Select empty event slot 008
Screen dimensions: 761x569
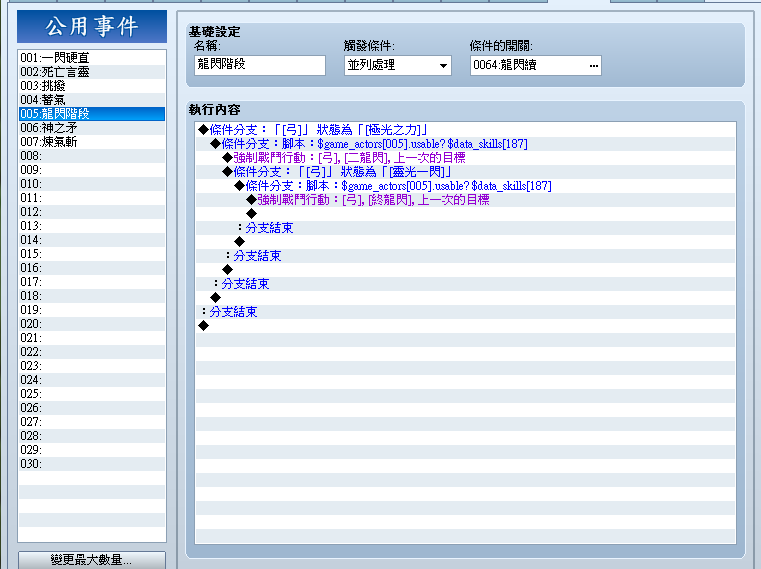coord(92,156)
